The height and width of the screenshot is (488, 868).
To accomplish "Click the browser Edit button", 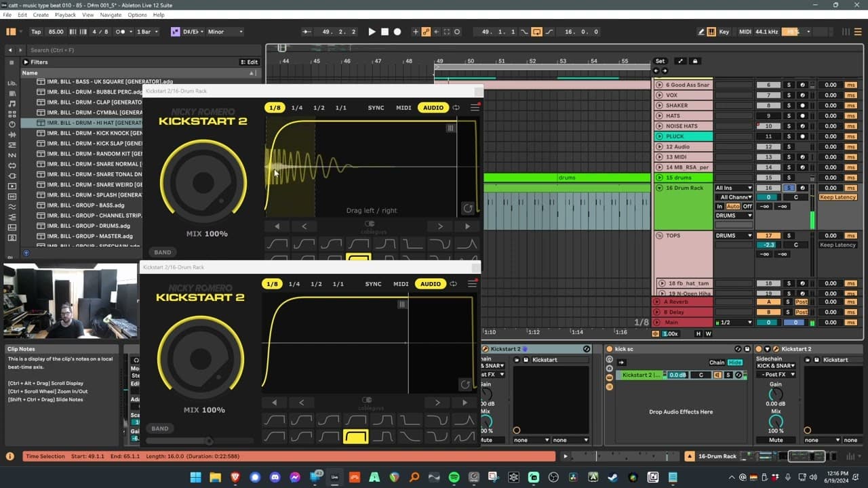I will coord(249,62).
